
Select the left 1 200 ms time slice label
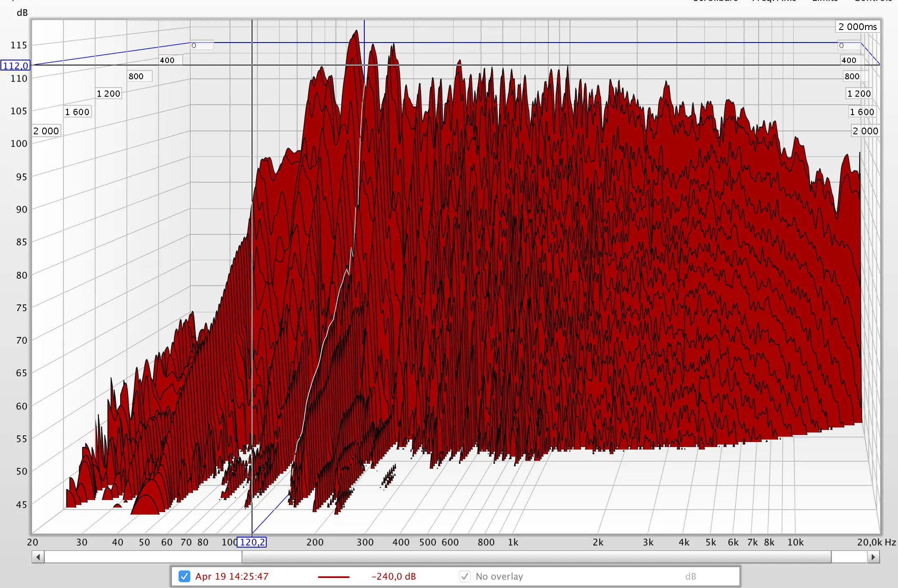coord(108,93)
